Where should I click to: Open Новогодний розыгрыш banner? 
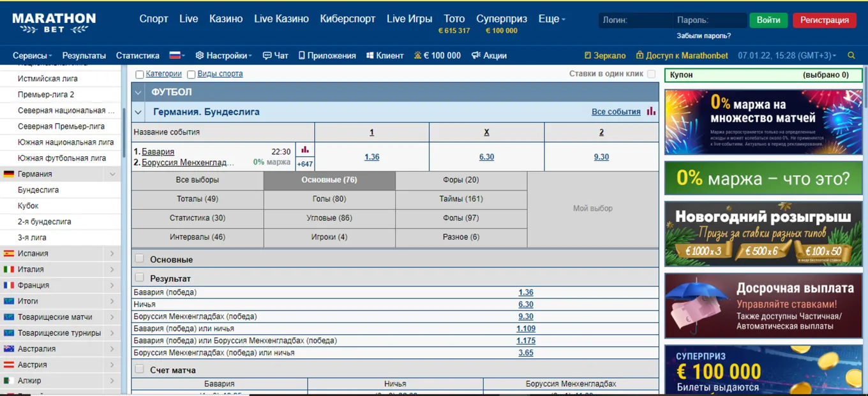coord(763,234)
